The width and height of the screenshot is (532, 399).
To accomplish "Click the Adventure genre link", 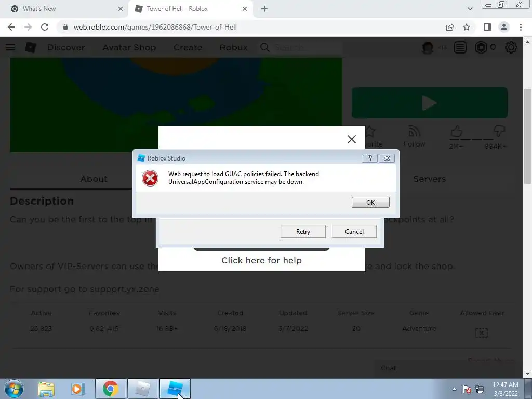I will pyautogui.click(x=419, y=329).
